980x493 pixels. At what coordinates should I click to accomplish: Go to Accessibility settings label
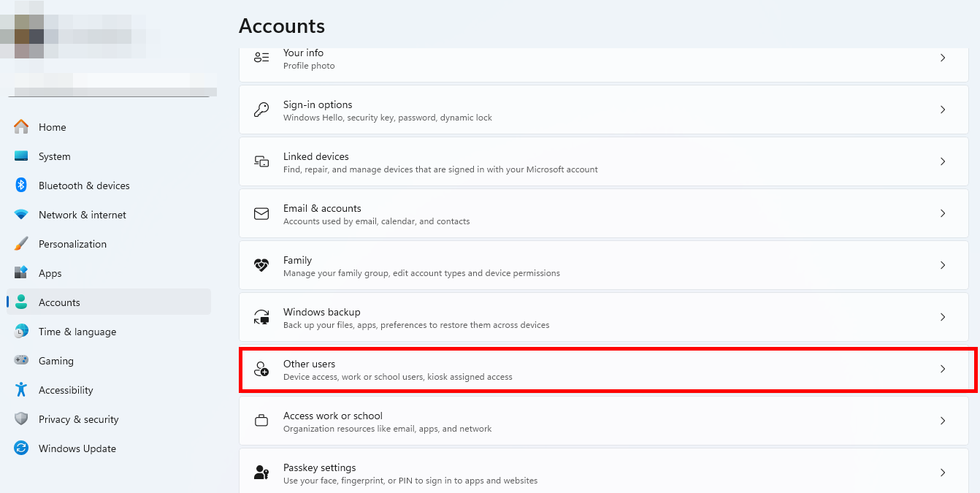pos(66,390)
